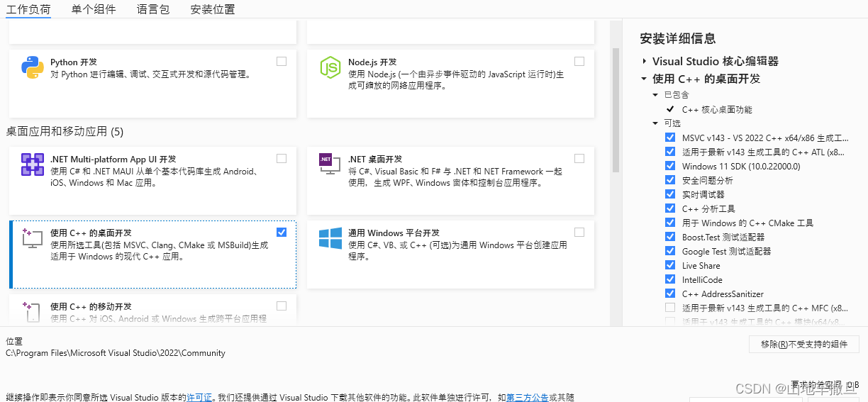Select the 通用 Windows 平台开发 workload card
This screenshot has width=868, height=402.
tap(450, 254)
